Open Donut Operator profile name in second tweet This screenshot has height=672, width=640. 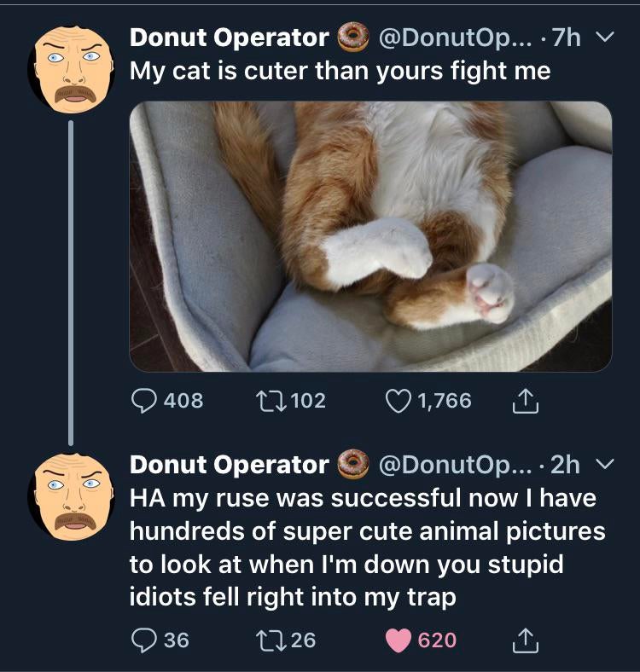pos(229,465)
